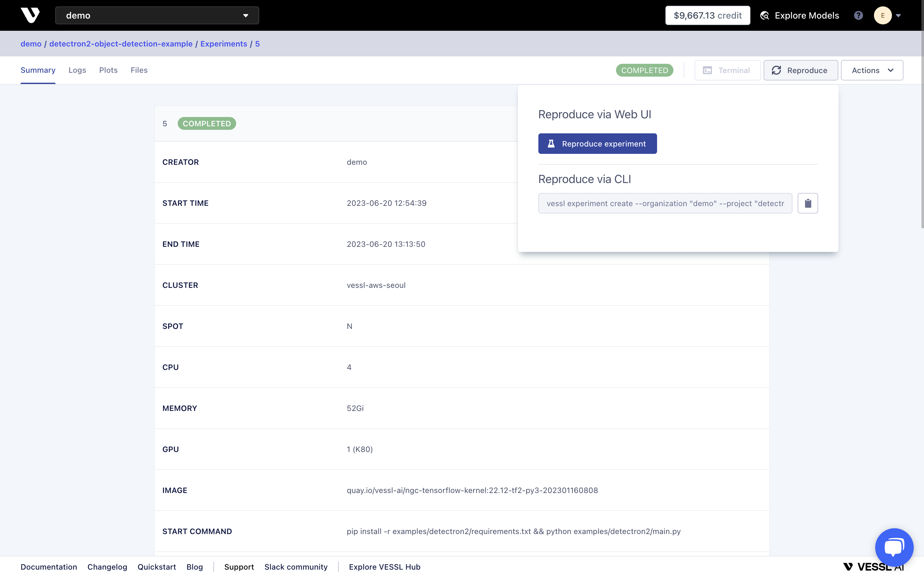The width and height of the screenshot is (924, 577).
Task: Click the VESSL logo in top bar
Action: (30, 15)
